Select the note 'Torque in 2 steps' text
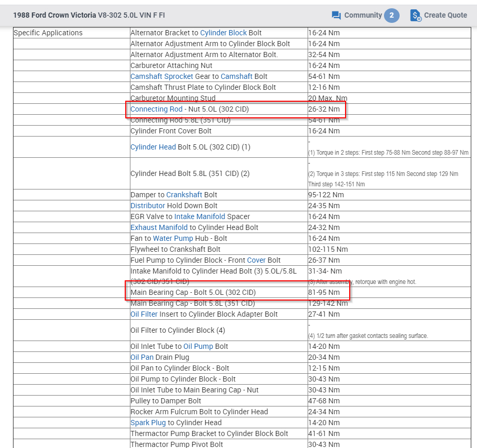Image resolution: width=477 pixels, height=448 pixels. [x=388, y=153]
